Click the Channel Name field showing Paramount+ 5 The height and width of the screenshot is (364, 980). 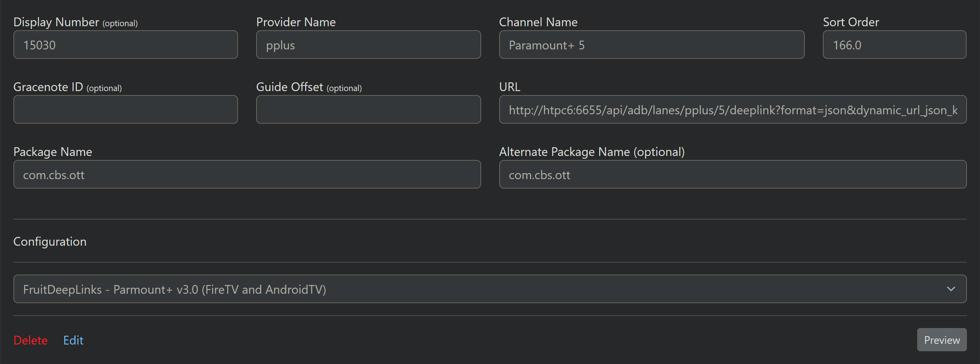pos(651,45)
